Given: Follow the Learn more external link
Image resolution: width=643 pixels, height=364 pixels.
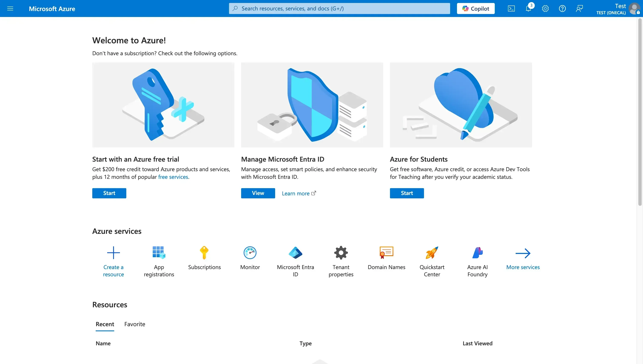Looking at the screenshot, I should [x=299, y=193].
